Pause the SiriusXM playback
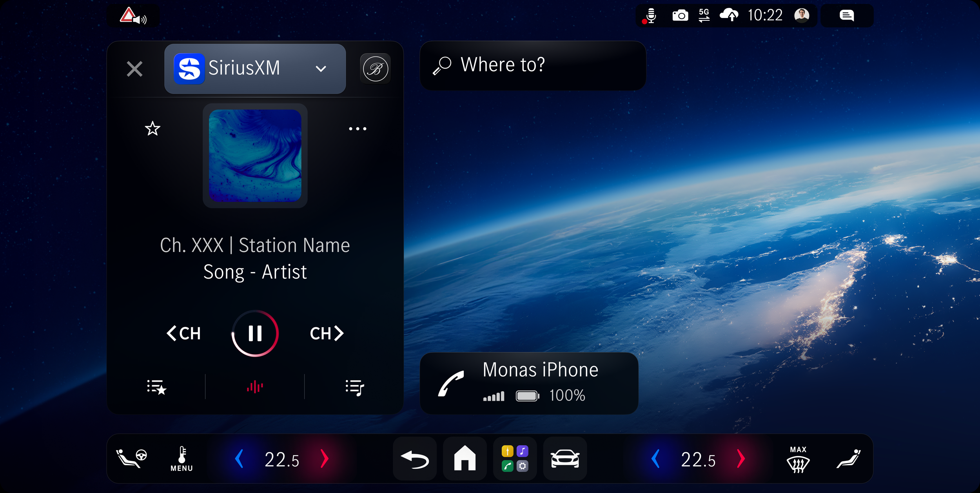 pos(255,333)
